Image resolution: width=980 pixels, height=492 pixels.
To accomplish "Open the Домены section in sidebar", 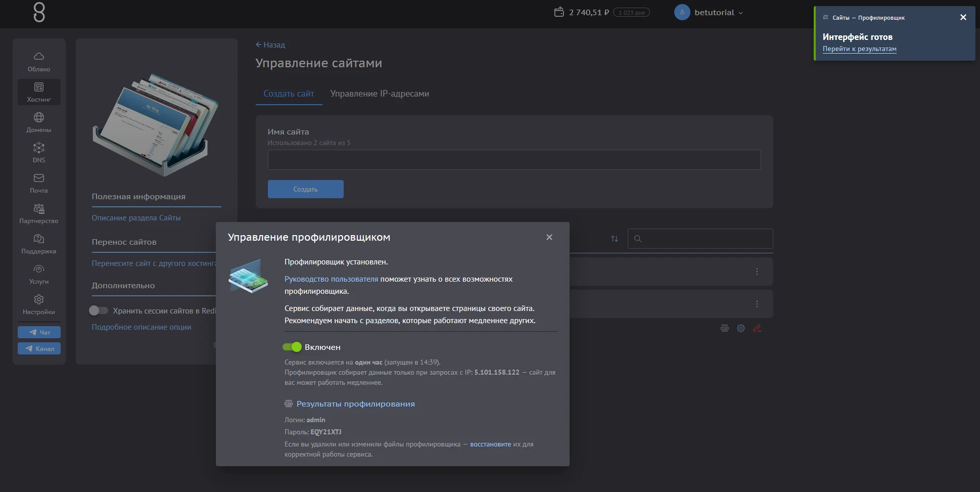I will pyautogui.click(x=39, y=122).
